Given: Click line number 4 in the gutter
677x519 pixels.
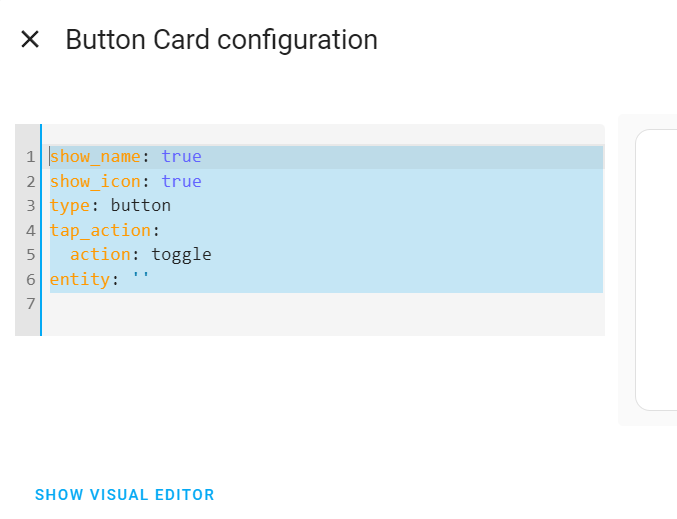Looking at the screenshot, I should coord(30,231).
